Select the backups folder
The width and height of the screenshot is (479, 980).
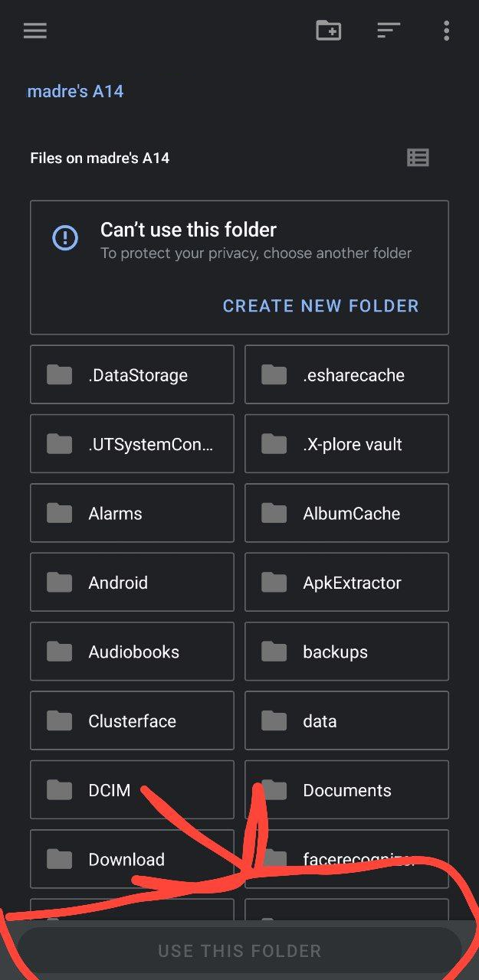[x=346, y=652]
